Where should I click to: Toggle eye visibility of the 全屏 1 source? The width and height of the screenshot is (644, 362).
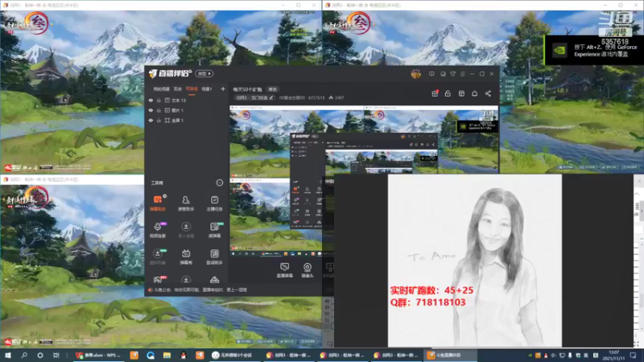pos(151,120)
